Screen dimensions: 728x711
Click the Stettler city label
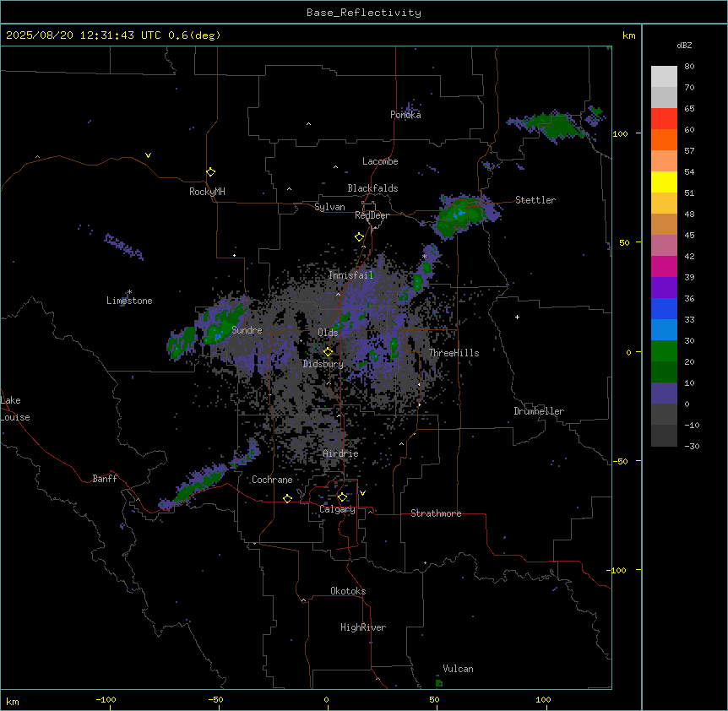pyautogui.click(x=535, y=200)
